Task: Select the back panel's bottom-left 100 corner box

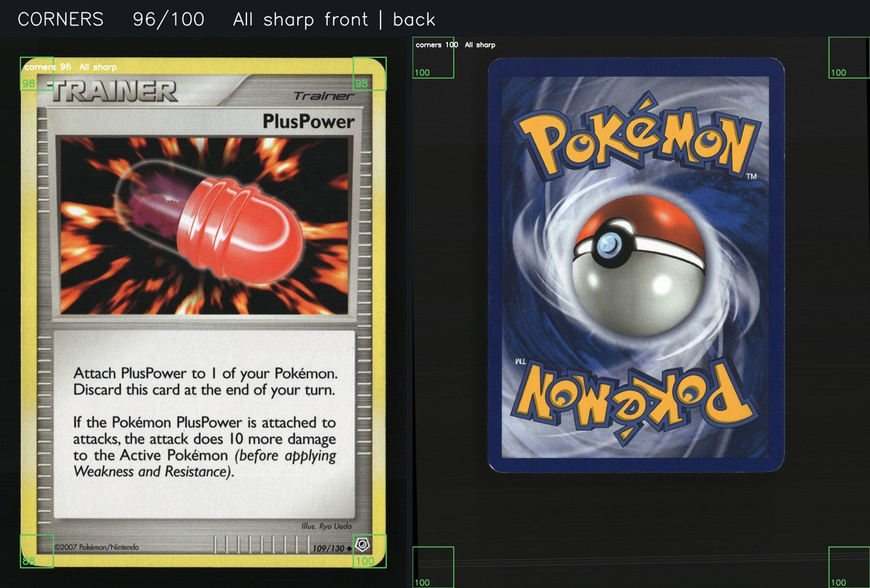Action: [x=433, y=567]
